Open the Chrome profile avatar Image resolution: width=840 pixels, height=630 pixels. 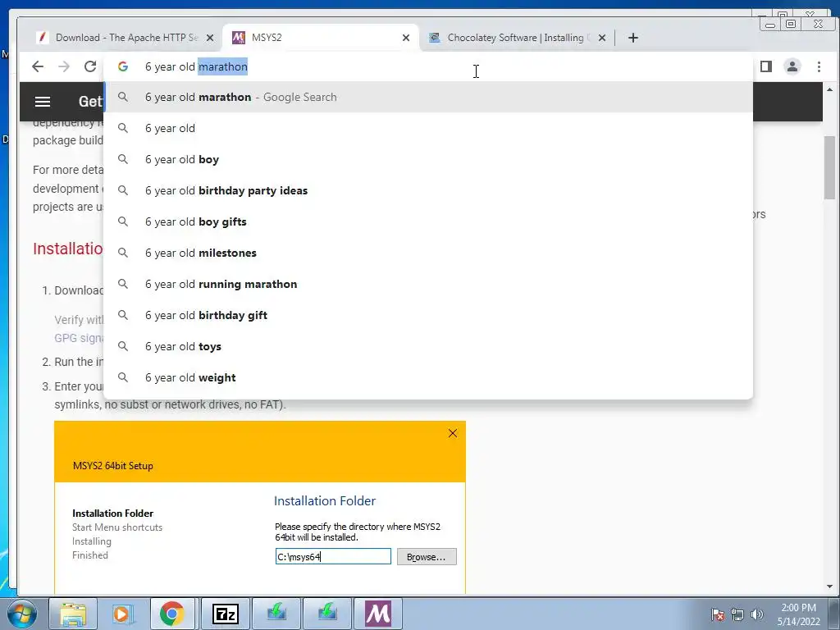792,66
